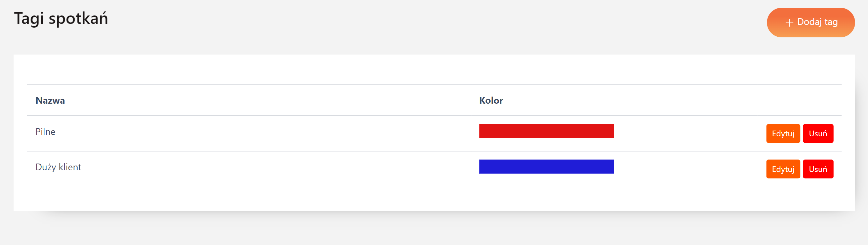Open Edytuj for Duży klient tag
The width and height of the screenshot is (868, 245).
(x=783, y=169)
